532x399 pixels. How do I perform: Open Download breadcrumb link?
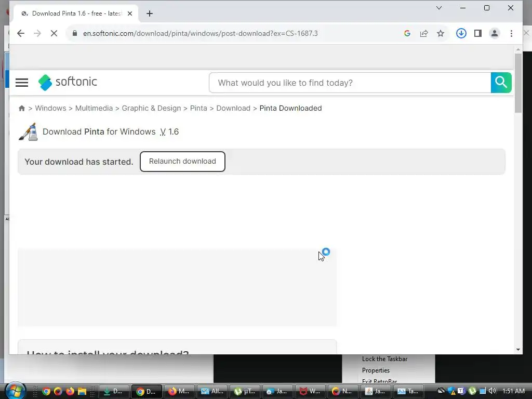tap(233, 108)
